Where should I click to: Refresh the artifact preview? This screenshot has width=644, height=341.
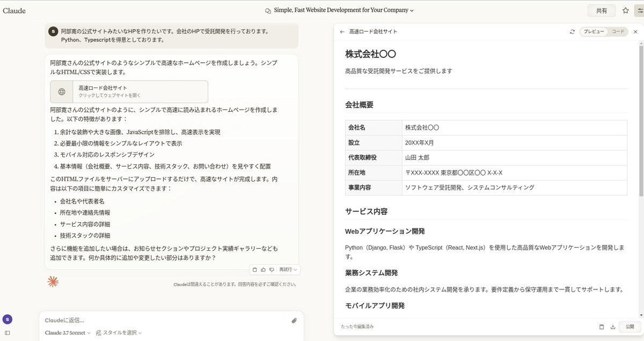[572, 32]
